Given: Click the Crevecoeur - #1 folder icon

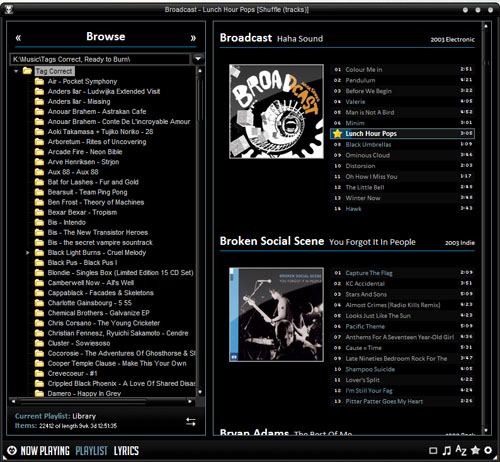Looking at the screenshot, I should tap(39, 373).
